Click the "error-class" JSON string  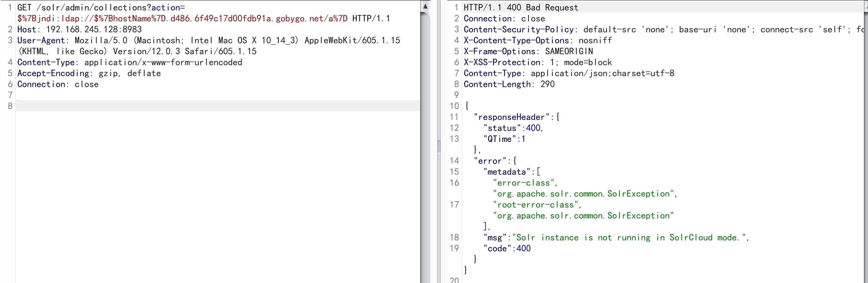523,183
